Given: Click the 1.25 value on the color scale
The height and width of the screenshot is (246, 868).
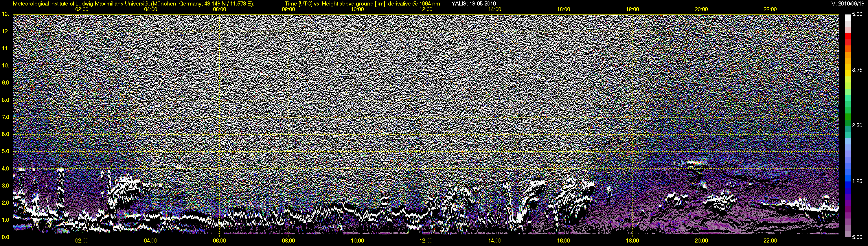Looking at the screenshot, I should (x=857, y=181).
